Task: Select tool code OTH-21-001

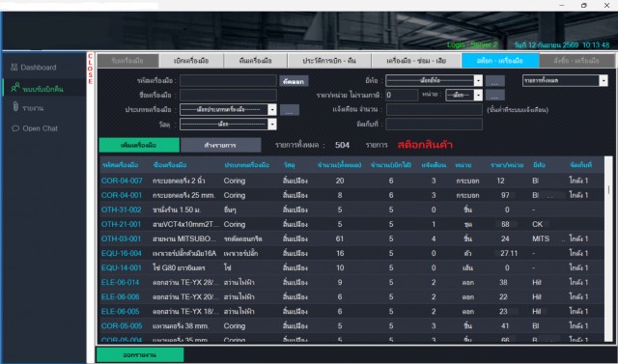Action: coord(121,224)
